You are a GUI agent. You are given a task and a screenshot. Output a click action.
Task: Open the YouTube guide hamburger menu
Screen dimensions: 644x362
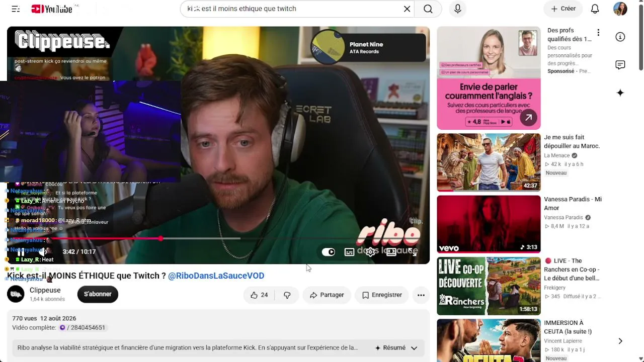(16, 9)
